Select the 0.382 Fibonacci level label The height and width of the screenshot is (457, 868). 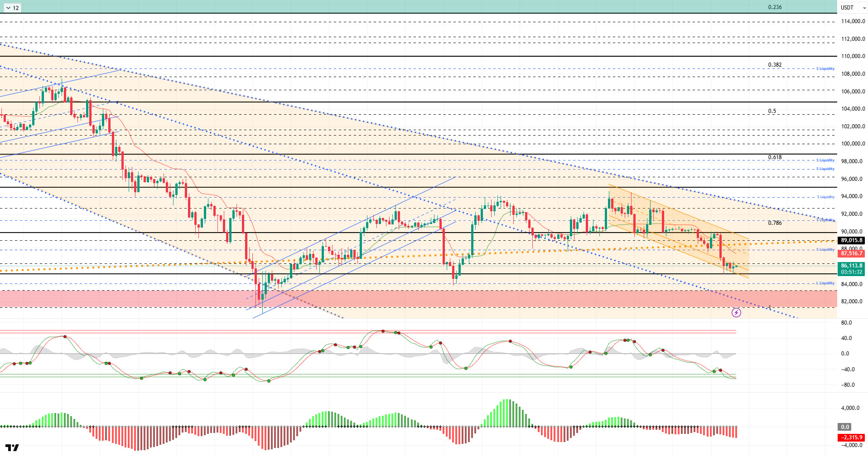click(775, 65)
